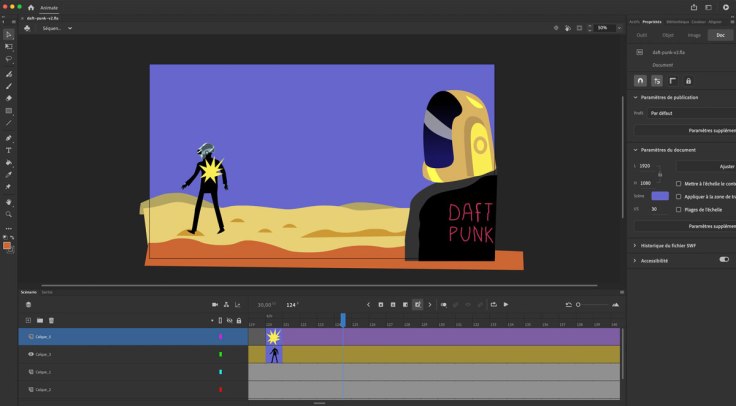
Task: Open layer parenting view icon
Action: coord(226,305)
